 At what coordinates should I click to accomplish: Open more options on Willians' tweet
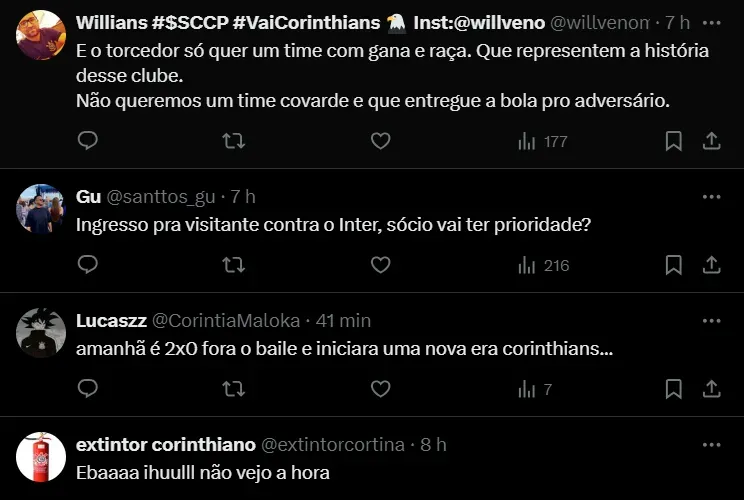711,21
